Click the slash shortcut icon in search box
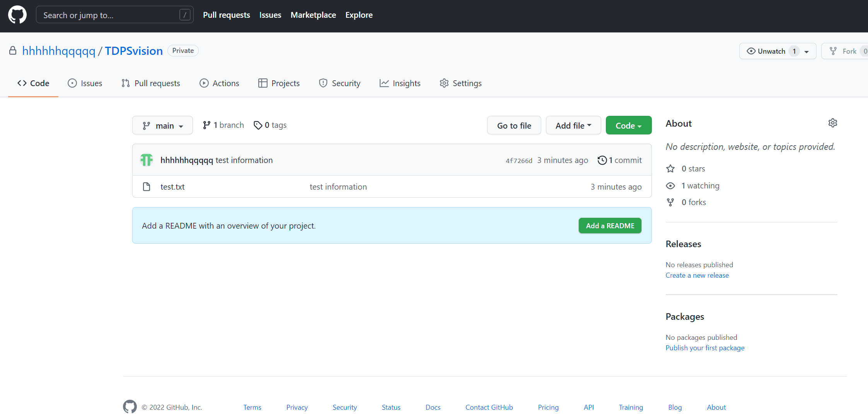 point(185,15)
